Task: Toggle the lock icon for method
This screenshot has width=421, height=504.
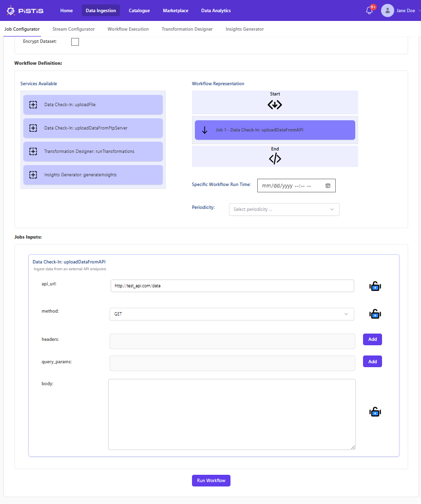Action: (x=375, y=314)
